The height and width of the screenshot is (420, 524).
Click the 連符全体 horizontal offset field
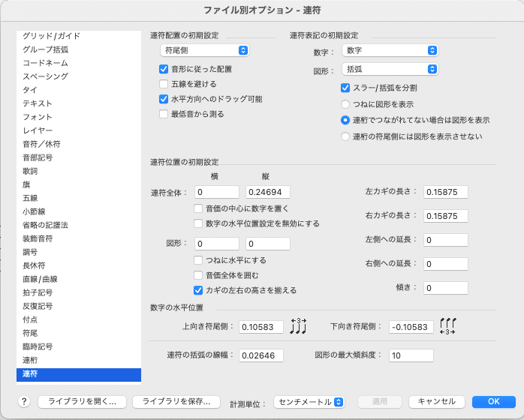(217, 192)
